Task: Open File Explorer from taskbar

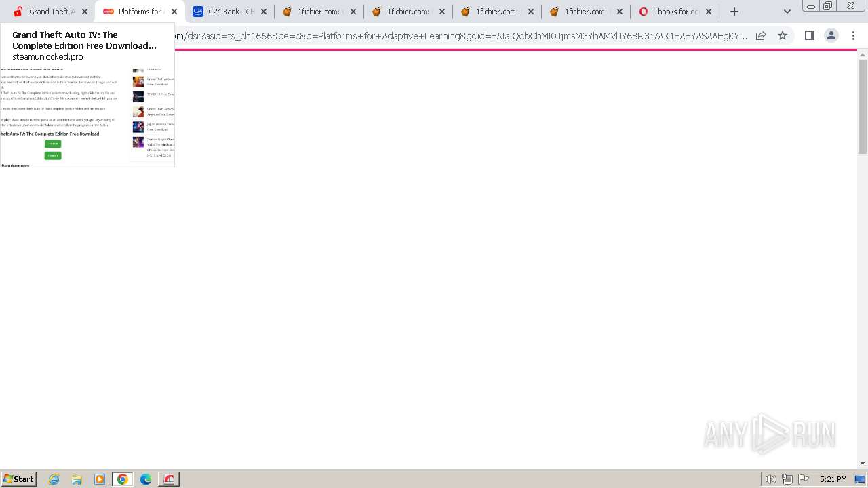Action: (x=77, y=479)
